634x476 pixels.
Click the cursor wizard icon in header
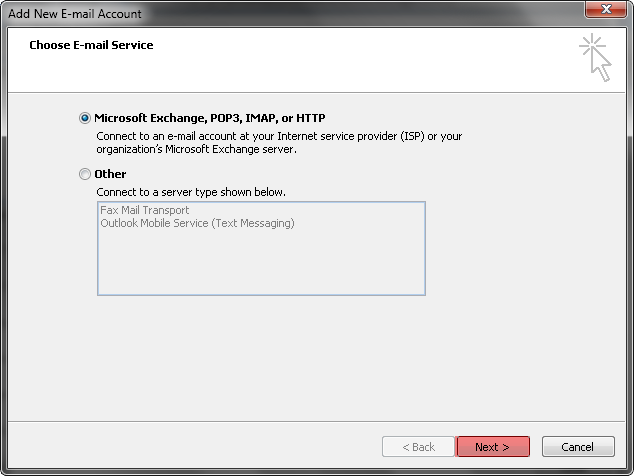pyautogui.click(x=595, y=58)
